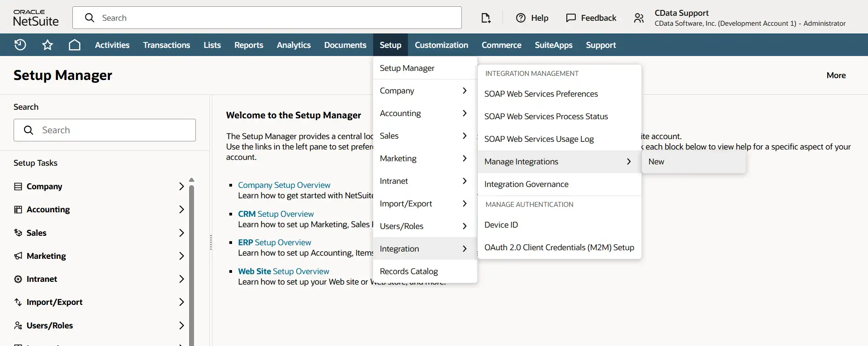The height and width of the screenshot is (346, 868).
Task: Click the Shortcuts star icon
Action: click(x=47, y=45)
